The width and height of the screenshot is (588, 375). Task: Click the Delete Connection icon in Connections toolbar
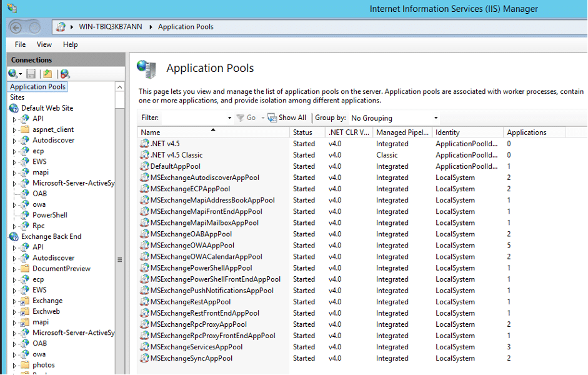(65, 74)
